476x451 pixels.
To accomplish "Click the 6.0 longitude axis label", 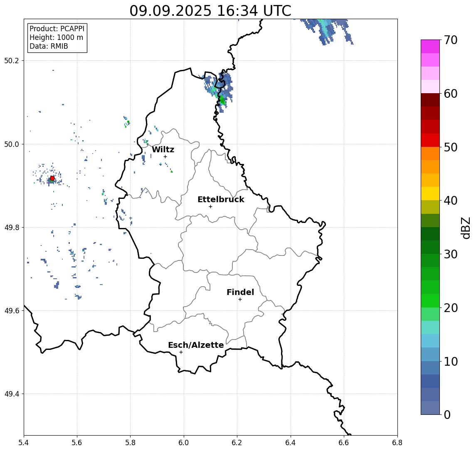I will coord(184,443).
